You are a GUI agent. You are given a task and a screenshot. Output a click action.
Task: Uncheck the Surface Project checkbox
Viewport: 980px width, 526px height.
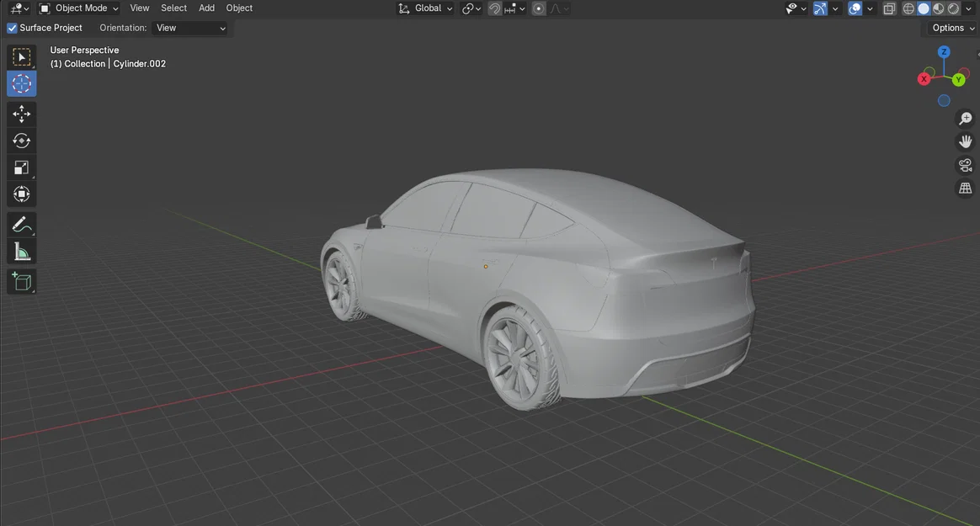11,27
